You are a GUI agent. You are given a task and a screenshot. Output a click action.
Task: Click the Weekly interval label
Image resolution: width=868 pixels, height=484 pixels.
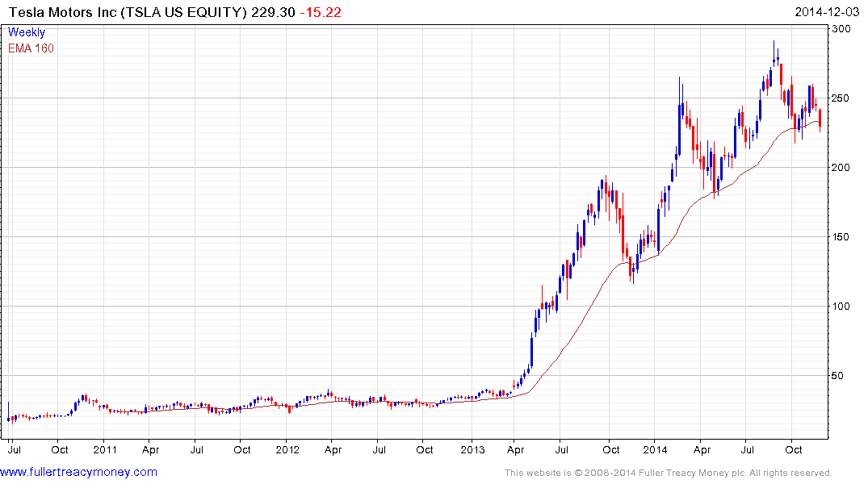[x=26, y=32]
